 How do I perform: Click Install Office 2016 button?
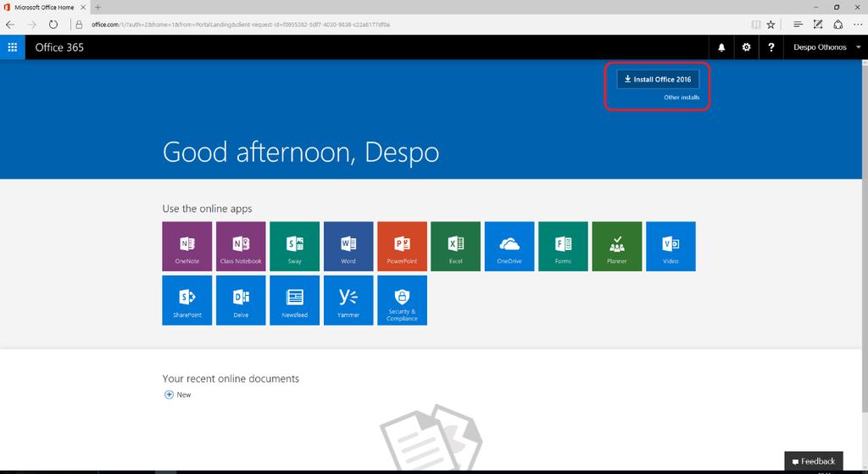tap(658, 79)
